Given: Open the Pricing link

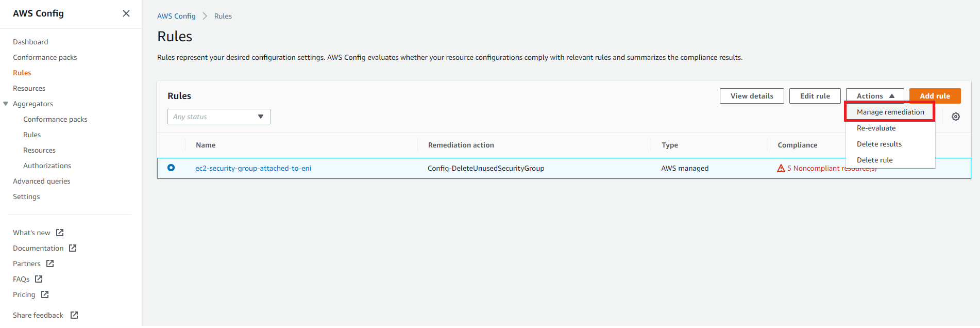Looking at the screenshot, I should point(24,294).
